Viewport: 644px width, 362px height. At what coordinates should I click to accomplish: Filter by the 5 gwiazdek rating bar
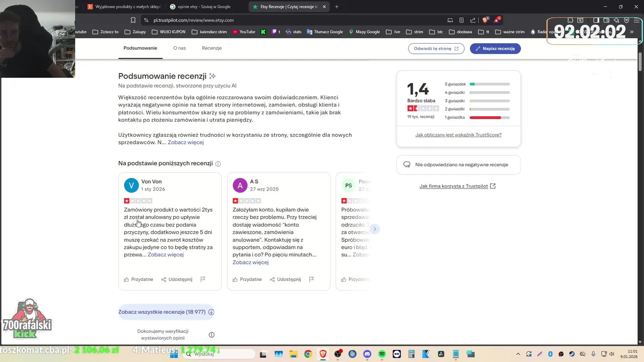(x=477, y=84)
